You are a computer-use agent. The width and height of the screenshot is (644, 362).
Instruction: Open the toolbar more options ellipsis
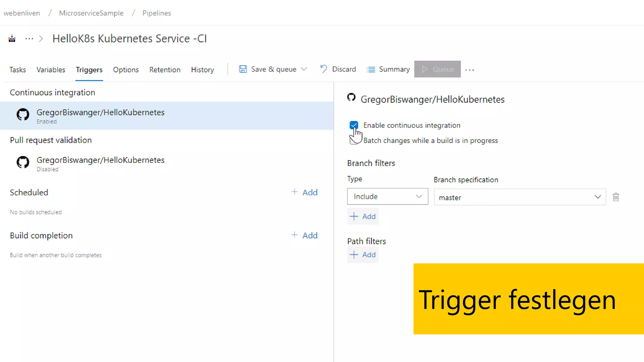pos(469,70)
